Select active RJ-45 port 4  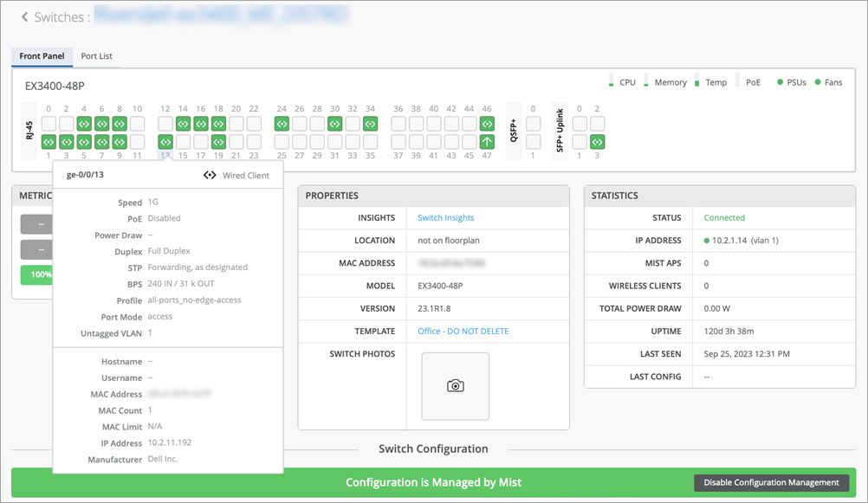[84, 124]
